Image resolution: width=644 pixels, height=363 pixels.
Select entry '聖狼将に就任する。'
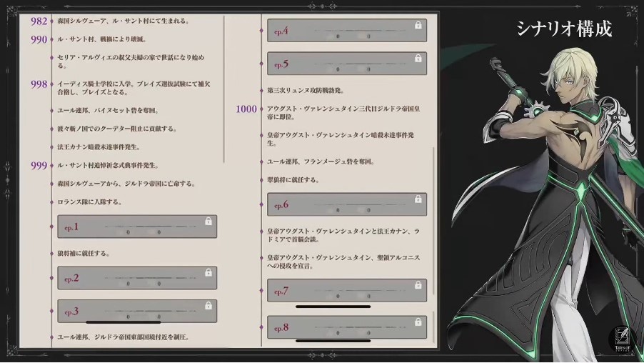[293, 180]
